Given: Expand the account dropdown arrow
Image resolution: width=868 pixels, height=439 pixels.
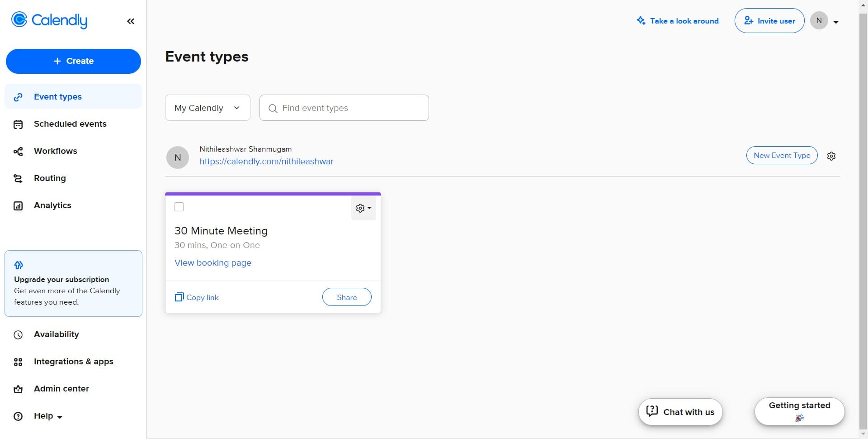Looking at the screenshot, I should click(x=836, y=22).
